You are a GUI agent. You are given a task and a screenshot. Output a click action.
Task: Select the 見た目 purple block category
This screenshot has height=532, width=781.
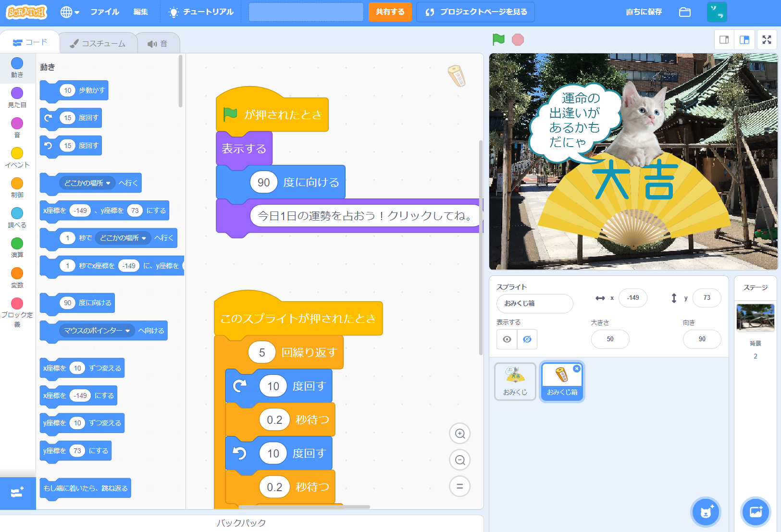17,97
